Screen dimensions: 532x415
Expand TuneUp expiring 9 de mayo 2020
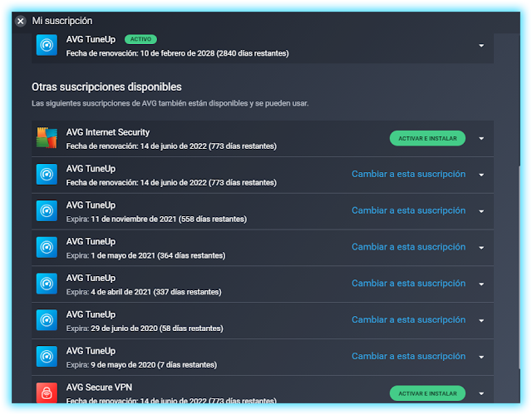(x=481, y=357)
